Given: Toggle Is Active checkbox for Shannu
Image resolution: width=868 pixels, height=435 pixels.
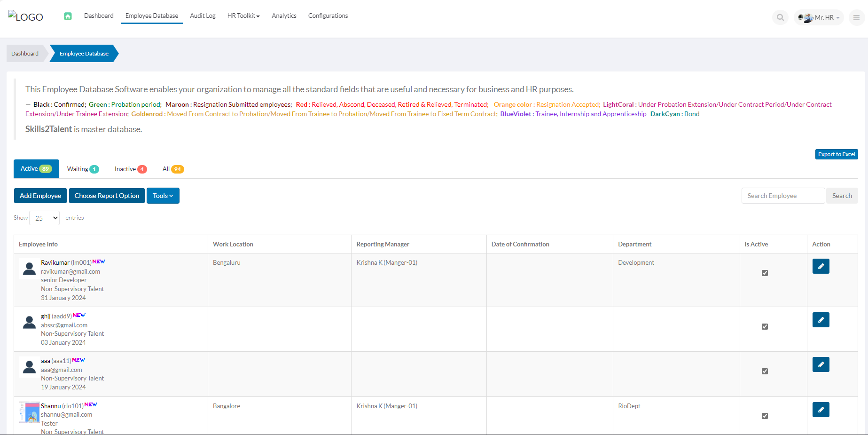Looking at the screenshot, I should (x=765, y=416).
